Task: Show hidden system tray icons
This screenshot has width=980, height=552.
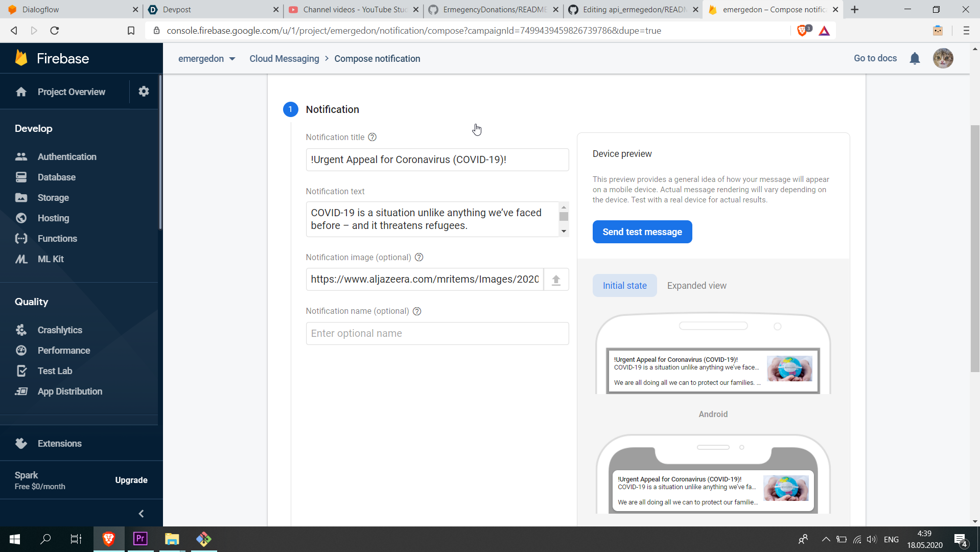Action: [x=826, y=539]
